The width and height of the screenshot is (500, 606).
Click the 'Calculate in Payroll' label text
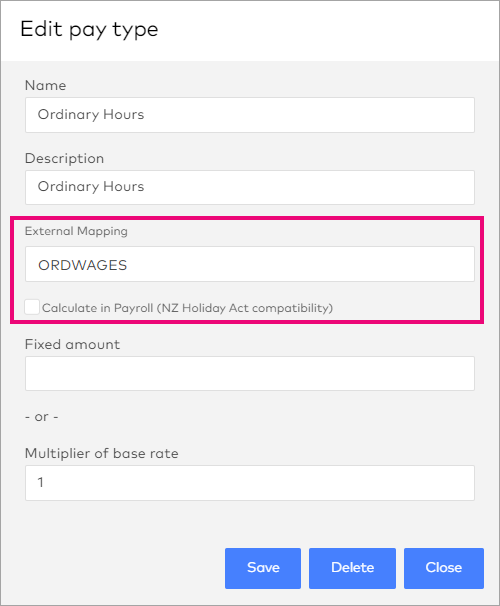coord(97,308)
